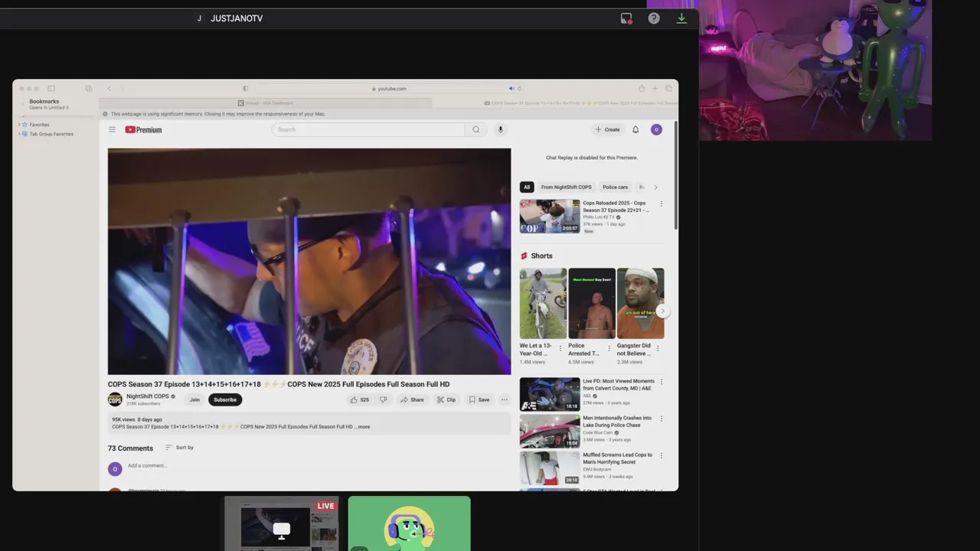Open the purple account avatar menu
The image size is (980, 551).
[x=656, y=129]
